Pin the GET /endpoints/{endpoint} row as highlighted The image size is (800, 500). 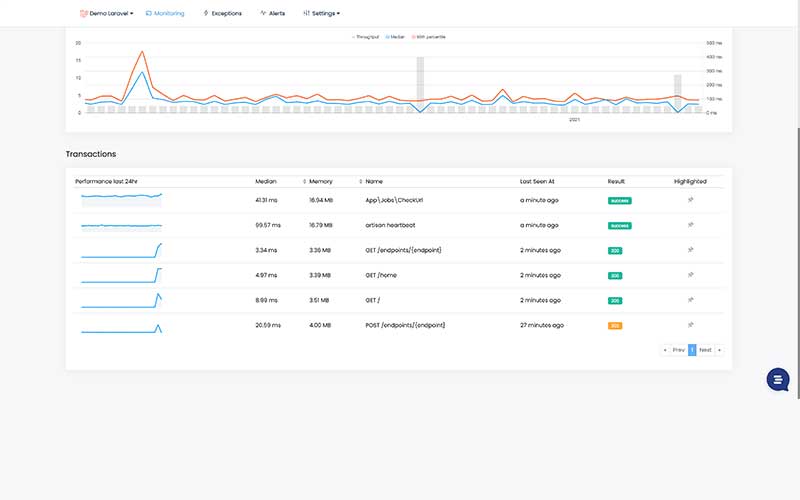(690, 250)
